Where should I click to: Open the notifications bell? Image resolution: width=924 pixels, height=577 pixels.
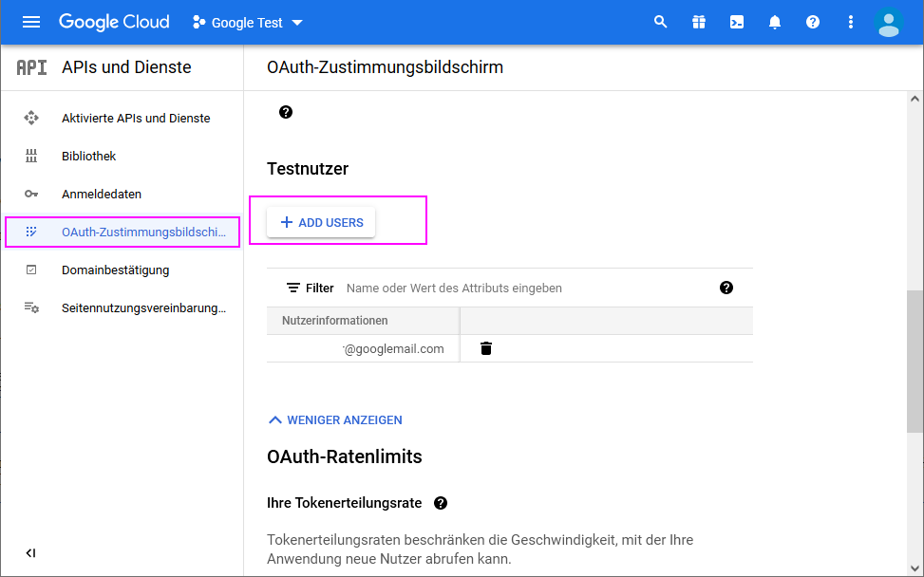click(x=775, y=23)
